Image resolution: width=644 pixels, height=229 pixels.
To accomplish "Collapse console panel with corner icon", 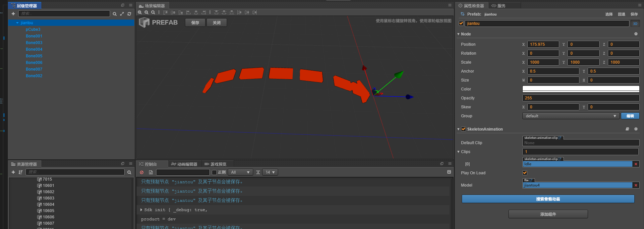I will tap(449, 172).
